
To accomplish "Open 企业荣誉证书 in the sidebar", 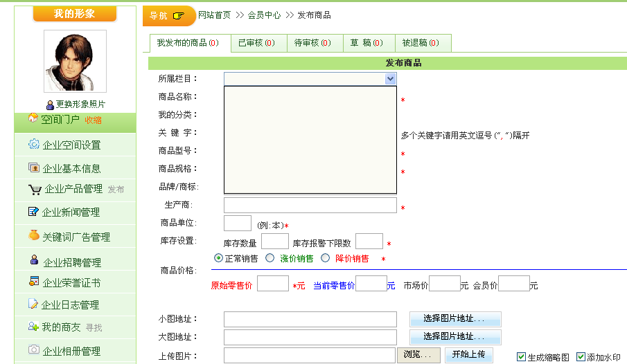I will (x=71, y=282).
